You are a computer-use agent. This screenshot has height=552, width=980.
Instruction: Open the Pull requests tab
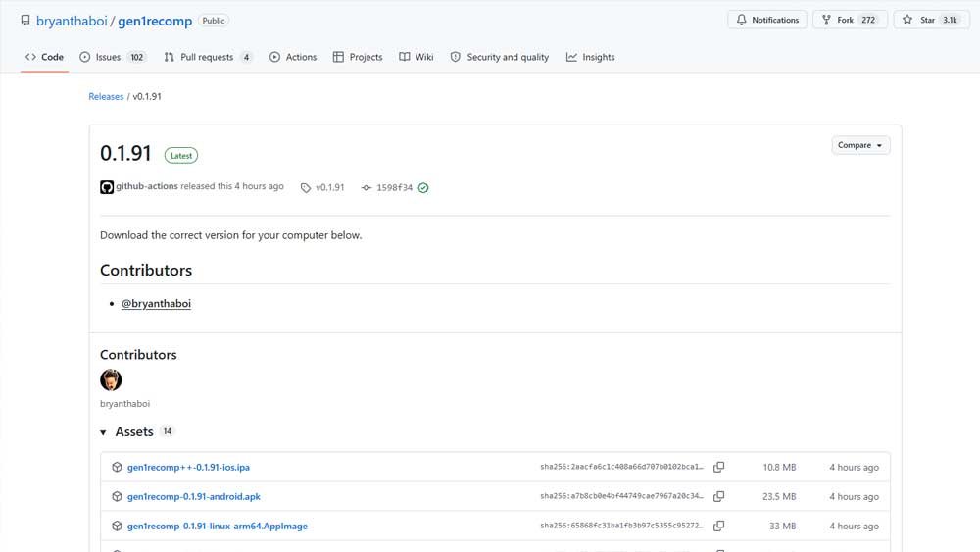(208, 57)
